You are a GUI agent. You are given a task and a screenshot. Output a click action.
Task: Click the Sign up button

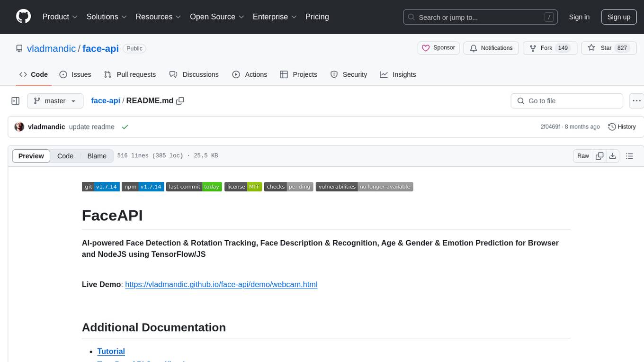[x=619, y=17]
